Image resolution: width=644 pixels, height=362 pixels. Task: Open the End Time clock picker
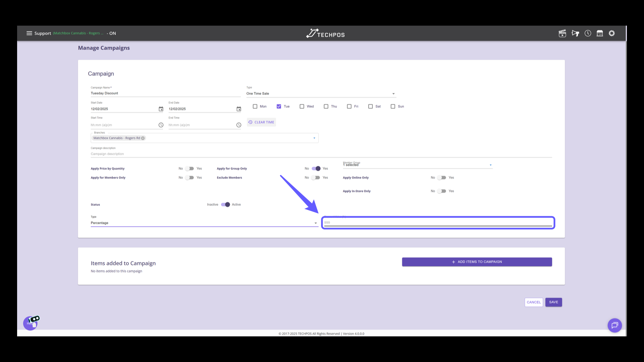click(x=239, y=125)
